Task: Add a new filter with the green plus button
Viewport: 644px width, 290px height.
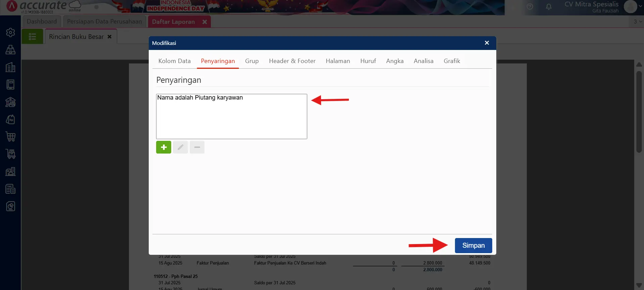Action: click(164, 147)
